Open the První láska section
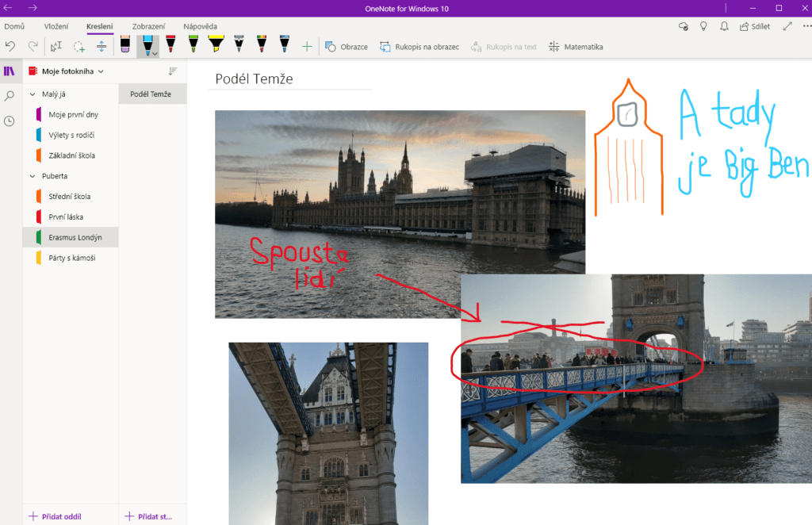The image size is (812, 525). 66,217
